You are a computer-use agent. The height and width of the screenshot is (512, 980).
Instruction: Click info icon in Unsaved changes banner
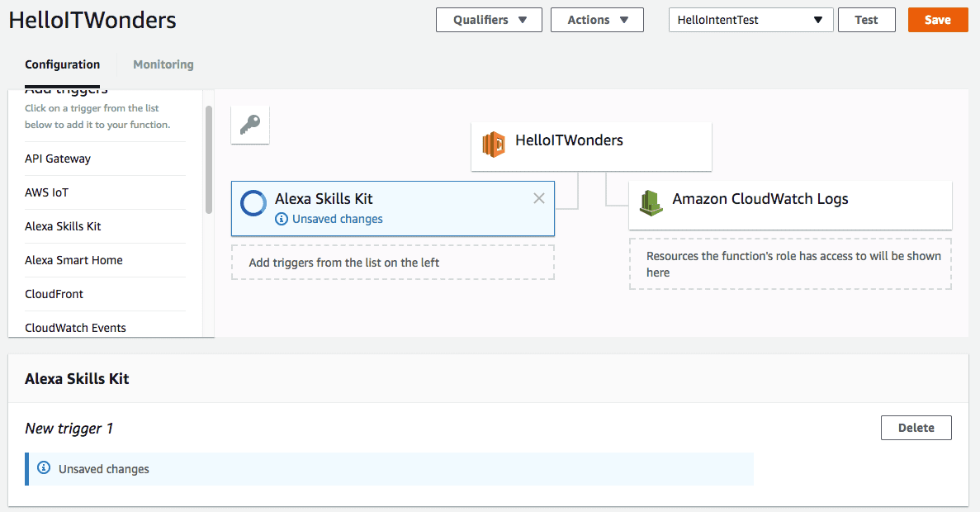click(45, 468)
